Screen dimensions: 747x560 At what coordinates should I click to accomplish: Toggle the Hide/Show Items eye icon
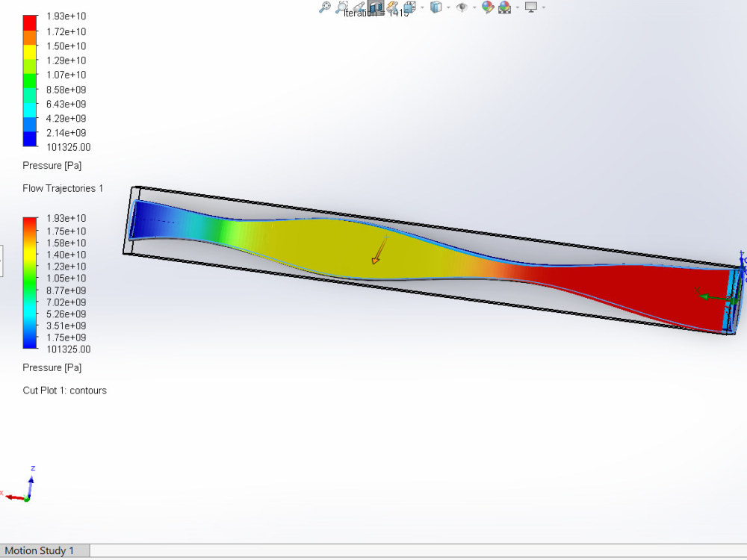coord(462,7)
